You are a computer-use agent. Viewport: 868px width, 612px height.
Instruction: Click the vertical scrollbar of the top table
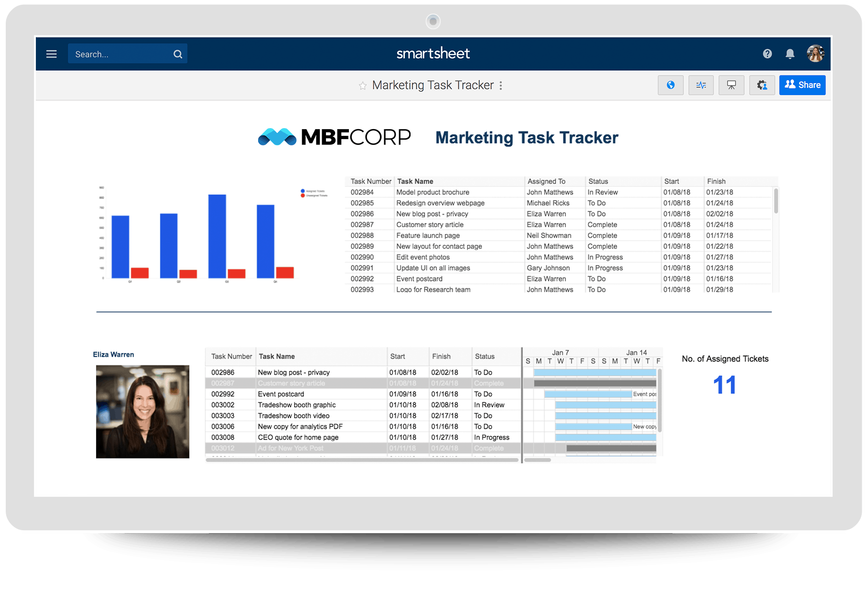(x=776, y=201)
